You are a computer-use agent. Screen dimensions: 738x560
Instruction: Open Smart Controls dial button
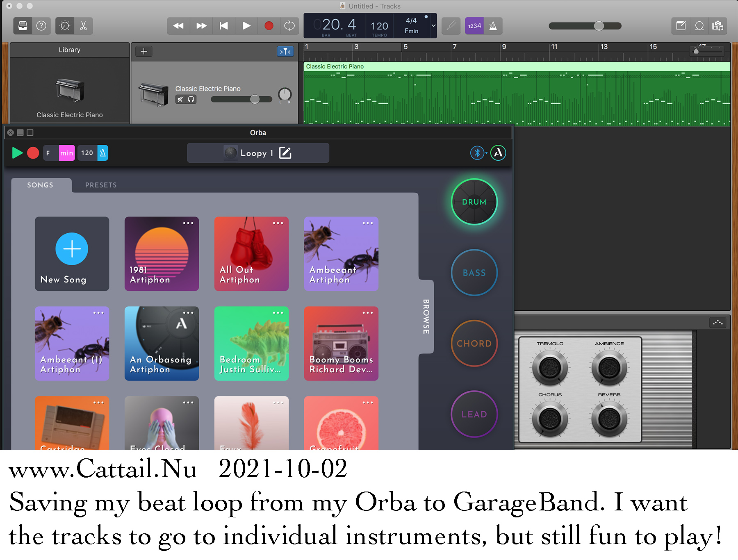coord(65,26)
